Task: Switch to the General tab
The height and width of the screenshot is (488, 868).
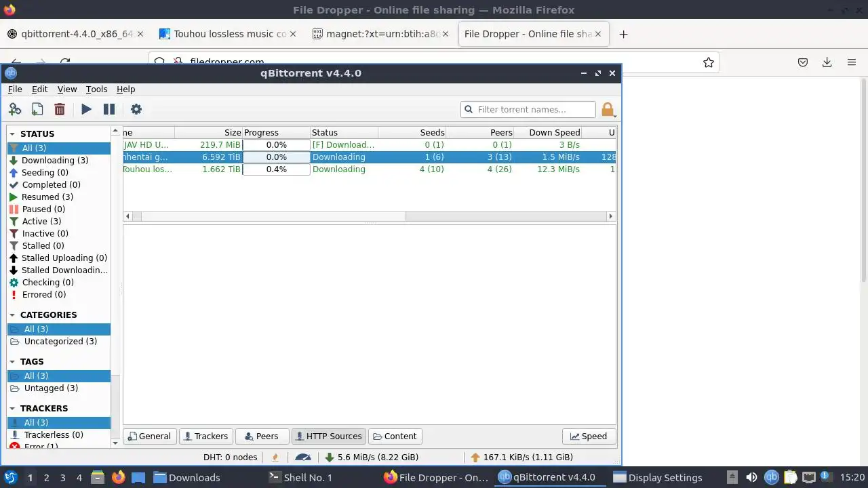Action: point(150,436)
